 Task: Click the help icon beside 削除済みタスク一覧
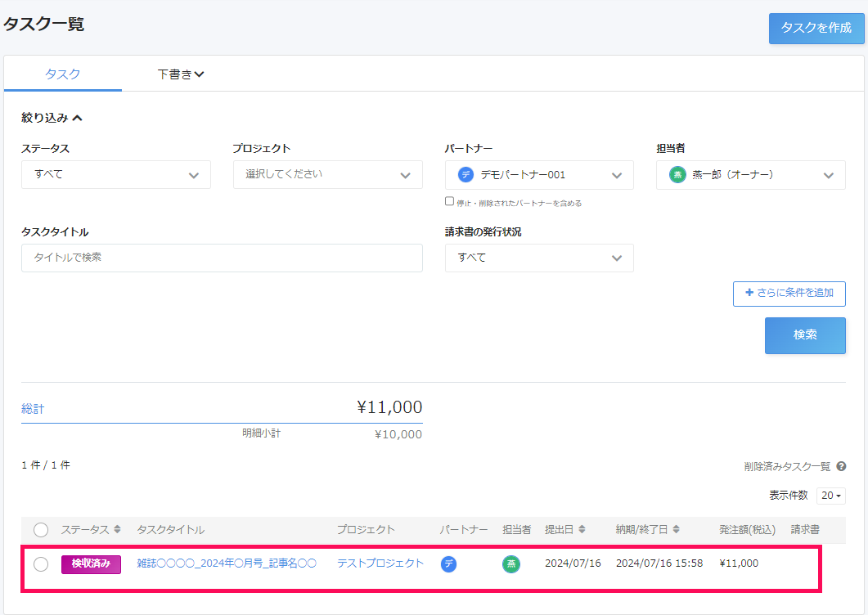[x=841, y=467]
